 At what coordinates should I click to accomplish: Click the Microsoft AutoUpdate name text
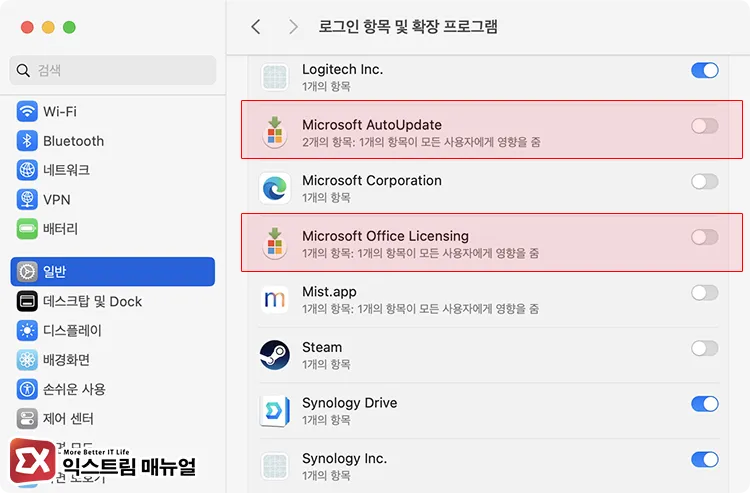372,125
